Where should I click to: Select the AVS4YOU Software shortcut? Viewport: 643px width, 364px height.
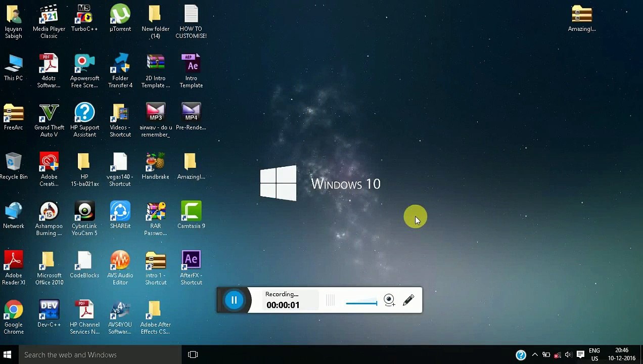pos(120,318)
